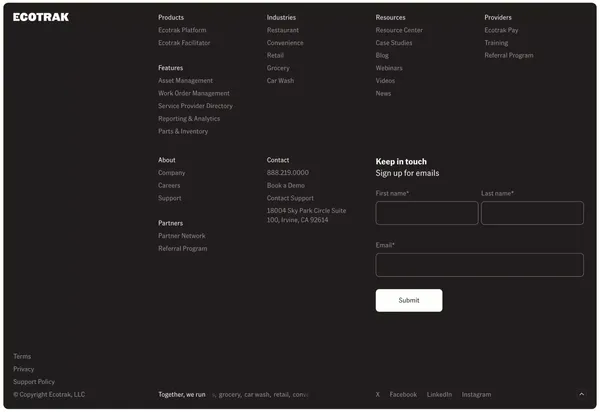Click the Copyright Ecotrak, LLC text

click(49, 394)
